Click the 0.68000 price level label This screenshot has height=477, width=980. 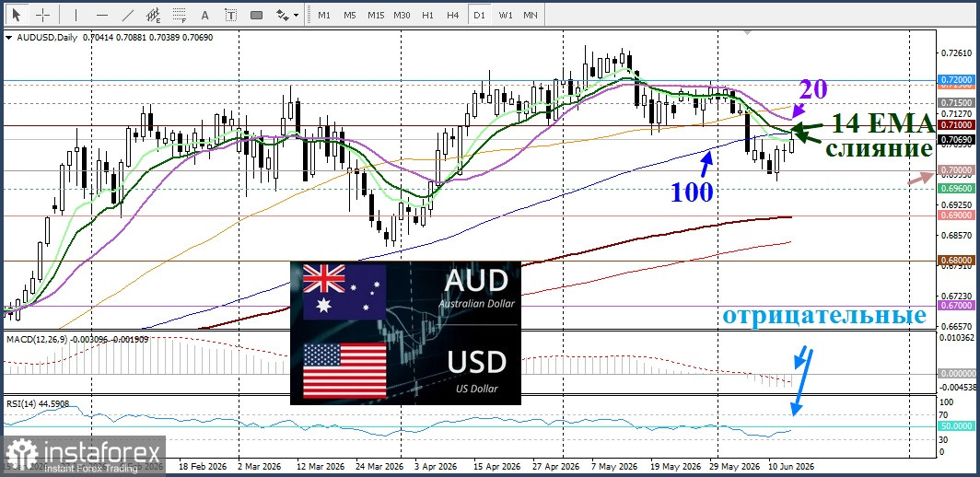pyautogui.click(x=957, y=260)
